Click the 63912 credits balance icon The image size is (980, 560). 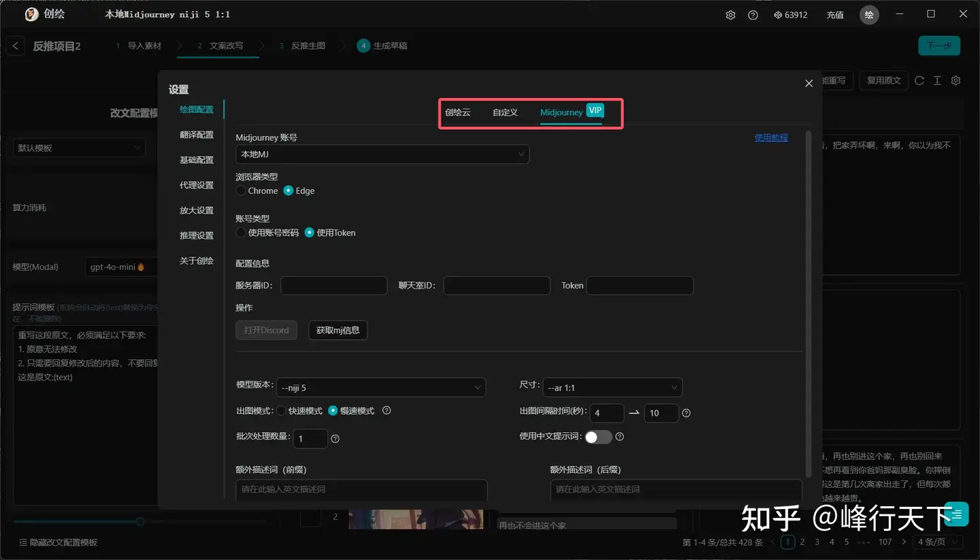[778, 15]
